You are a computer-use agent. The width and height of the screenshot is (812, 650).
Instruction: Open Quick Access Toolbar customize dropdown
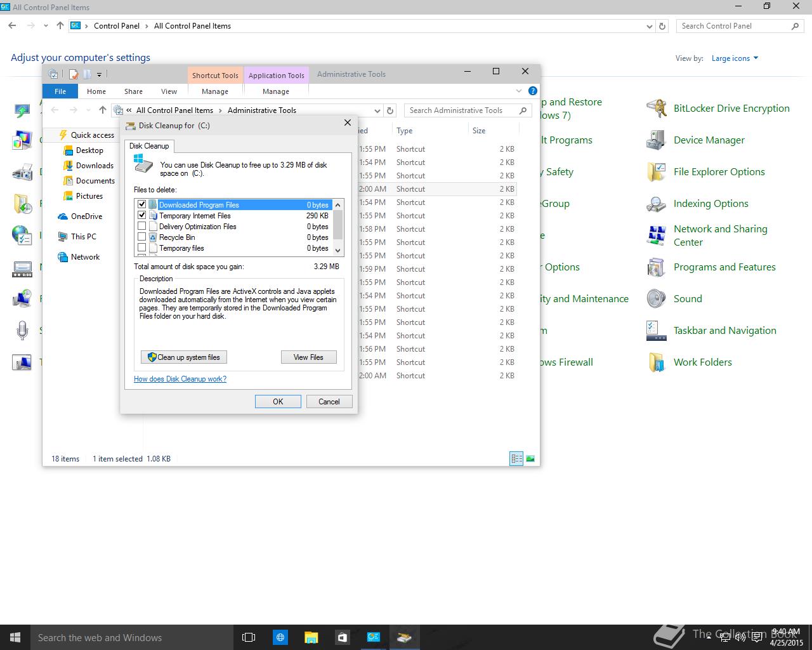pyautogui.click(x=100, y=75)
